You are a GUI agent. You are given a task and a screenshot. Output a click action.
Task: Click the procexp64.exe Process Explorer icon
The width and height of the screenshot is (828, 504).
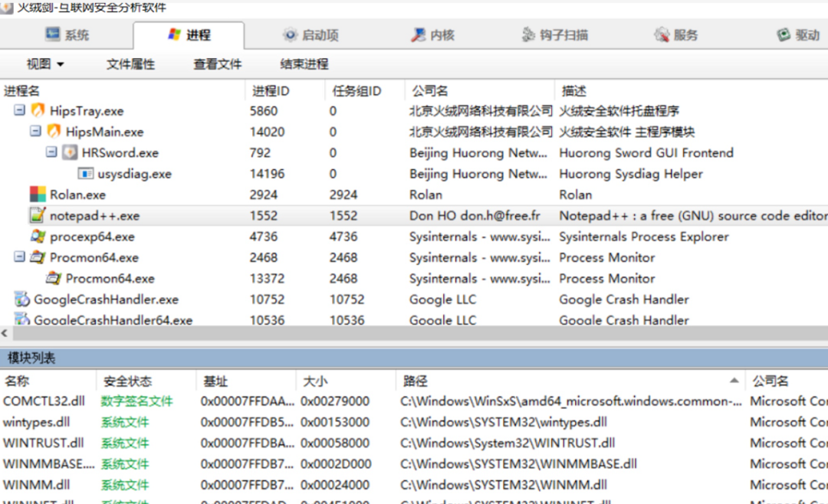[38, 237]
